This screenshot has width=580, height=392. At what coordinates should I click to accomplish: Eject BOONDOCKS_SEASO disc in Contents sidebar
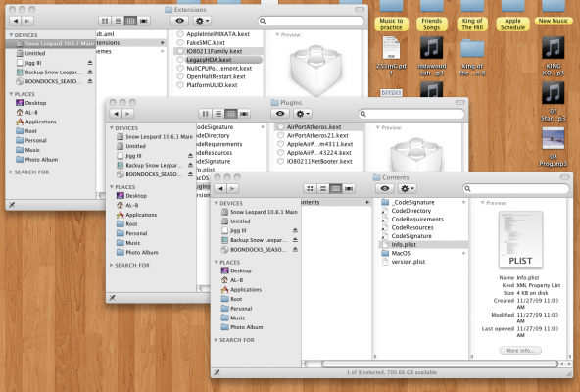295,250
